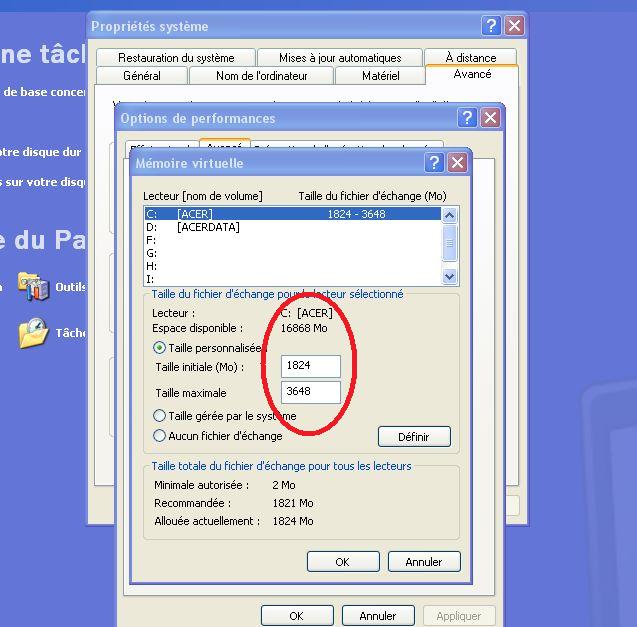This screenshot has width=637, height=627.
Task: Close the Options de performances window
Action: (490, 118)
